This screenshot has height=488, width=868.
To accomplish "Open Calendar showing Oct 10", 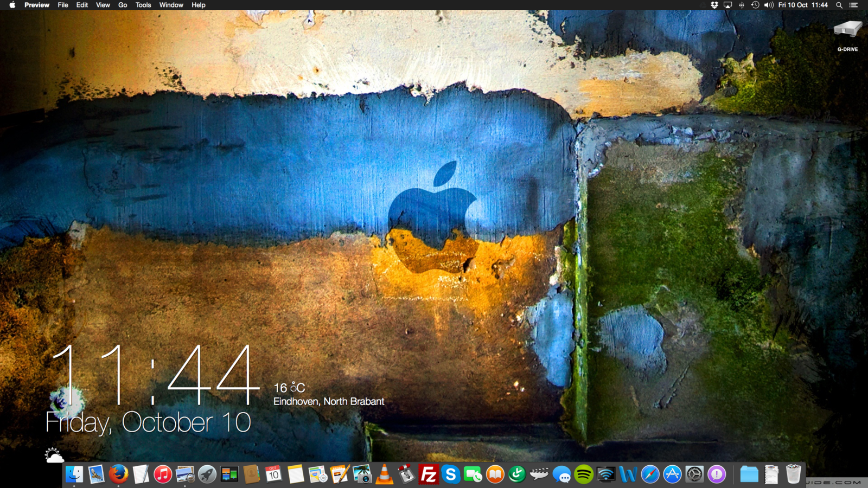I will pyautogui.click(x=273, y=474).
